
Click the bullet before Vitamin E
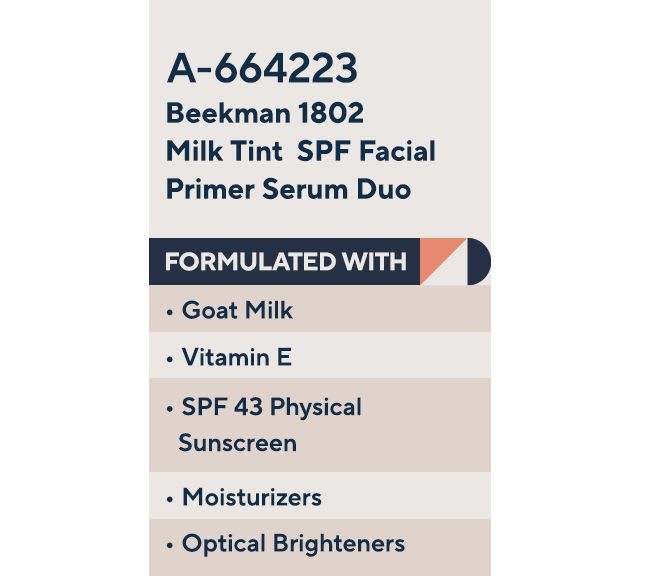click(x=170, y=359)
